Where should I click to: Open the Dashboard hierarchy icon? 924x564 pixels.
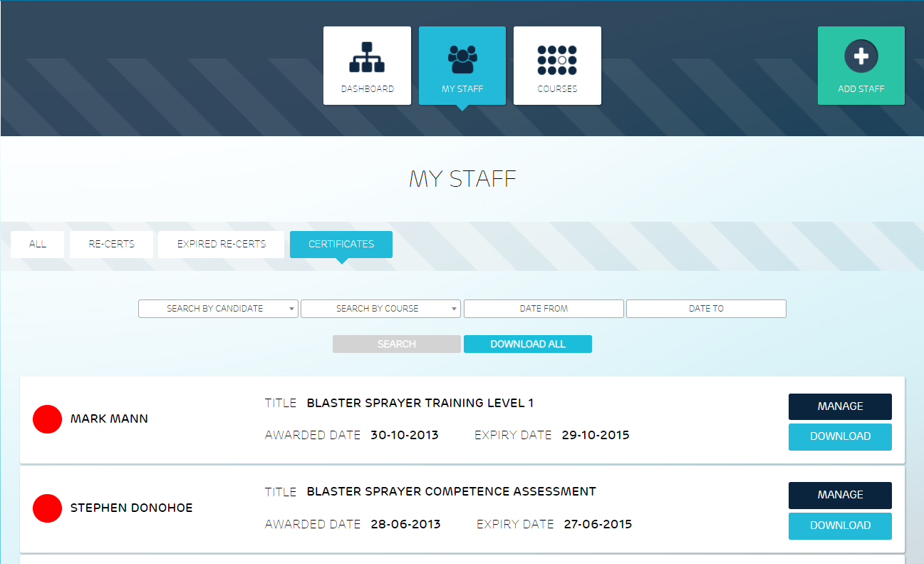click(367, 58)
